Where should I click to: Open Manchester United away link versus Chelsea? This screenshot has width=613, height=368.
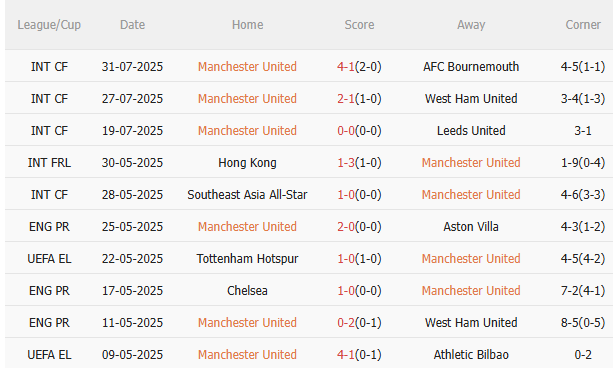[x=471, y=291]
